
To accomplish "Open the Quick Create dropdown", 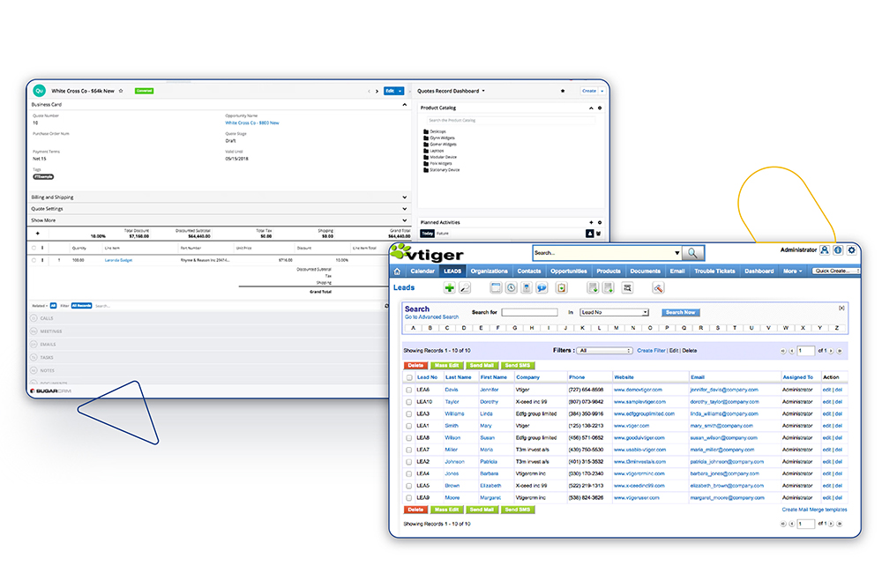I will point(836,271).
